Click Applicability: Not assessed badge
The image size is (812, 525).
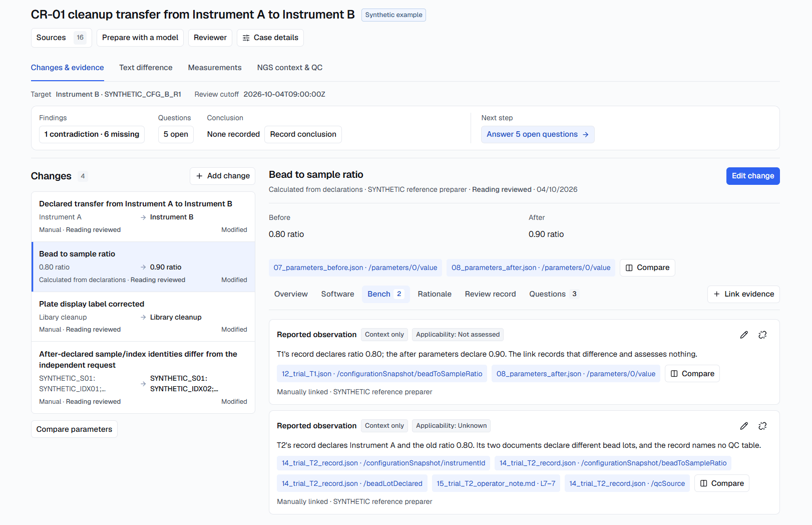point(458,335)
